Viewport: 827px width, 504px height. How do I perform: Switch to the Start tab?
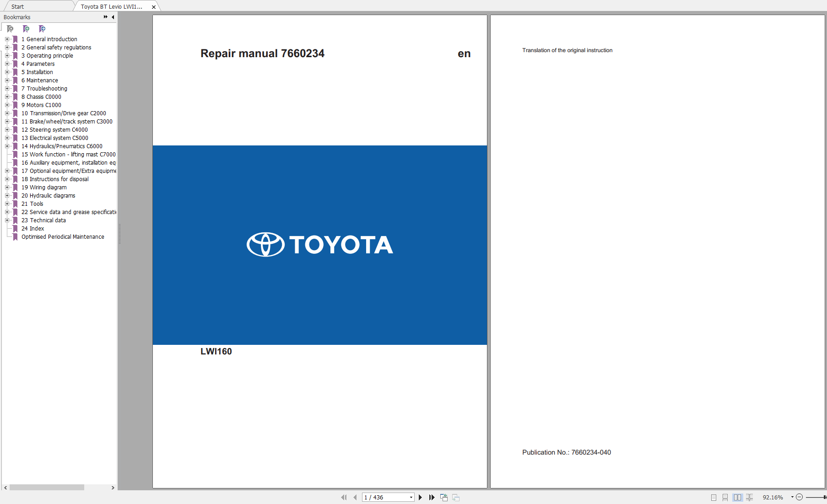(x=17, y=6)
